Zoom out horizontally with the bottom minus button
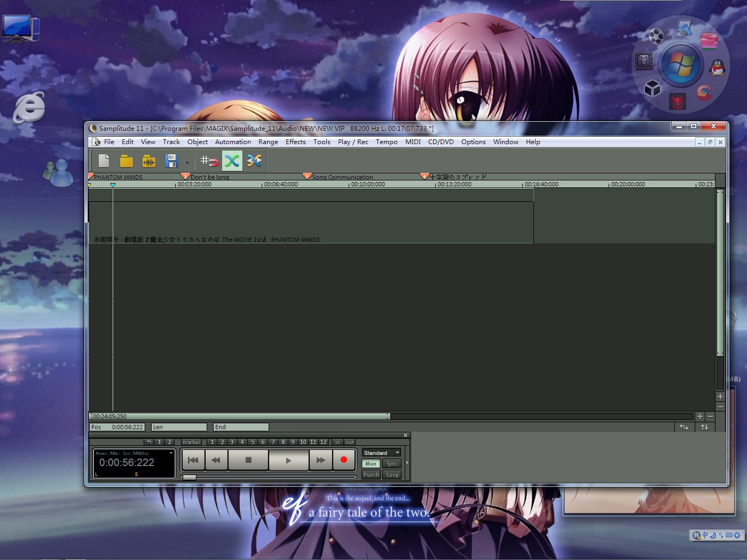The image size is (747, 560). [x=710, y=416]
